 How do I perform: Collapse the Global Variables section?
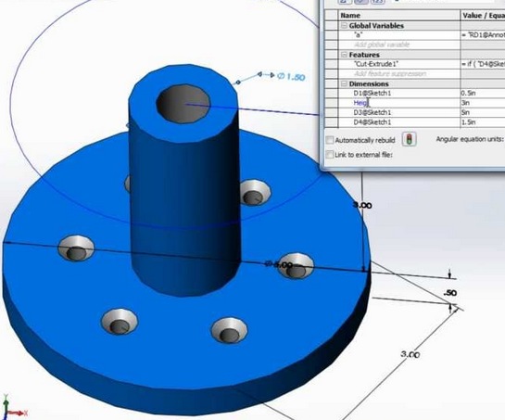coord(344,26)
